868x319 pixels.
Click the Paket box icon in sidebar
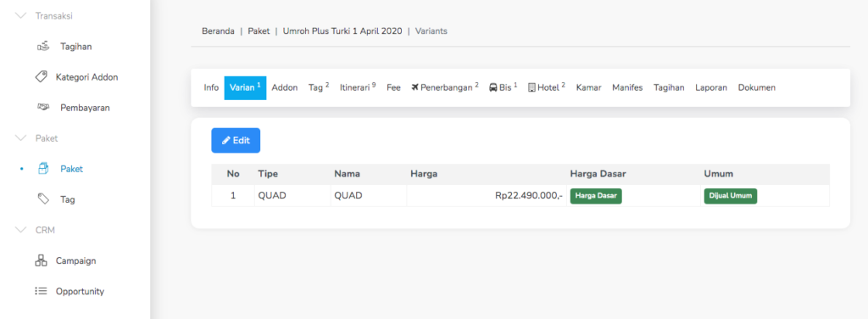click(x=43, y=169)
